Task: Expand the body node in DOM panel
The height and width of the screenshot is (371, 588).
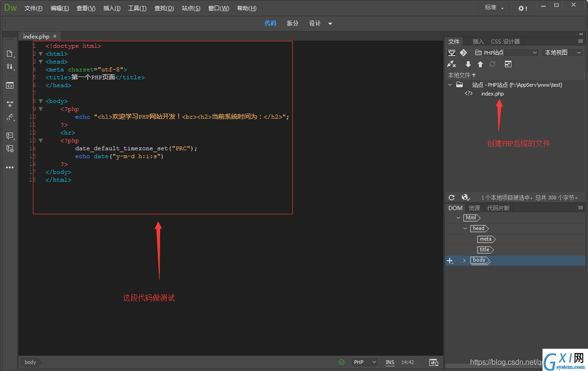Action: (x=464, y=261)
